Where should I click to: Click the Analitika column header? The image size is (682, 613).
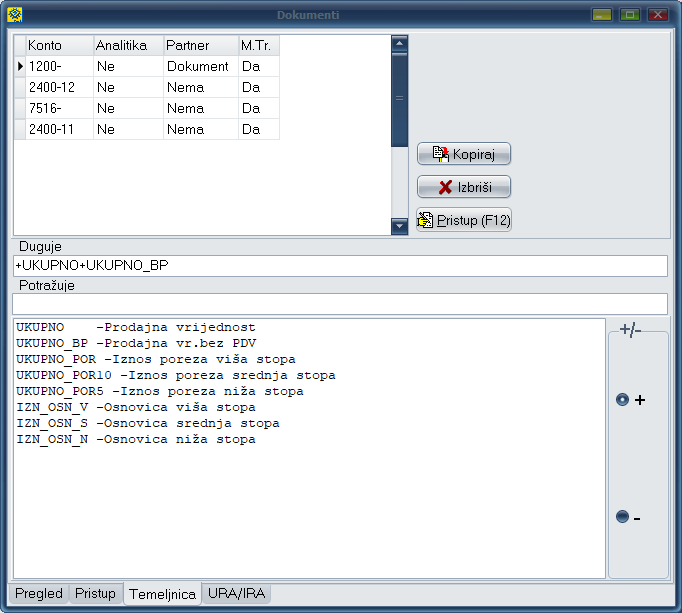click(x=127, y=46)
